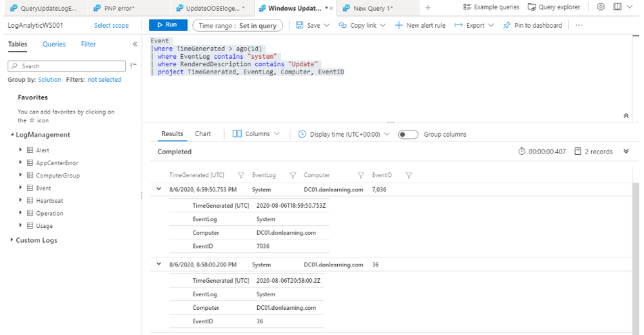
Task: Expand the Custom Logs group
Action: tap(12, 239)
